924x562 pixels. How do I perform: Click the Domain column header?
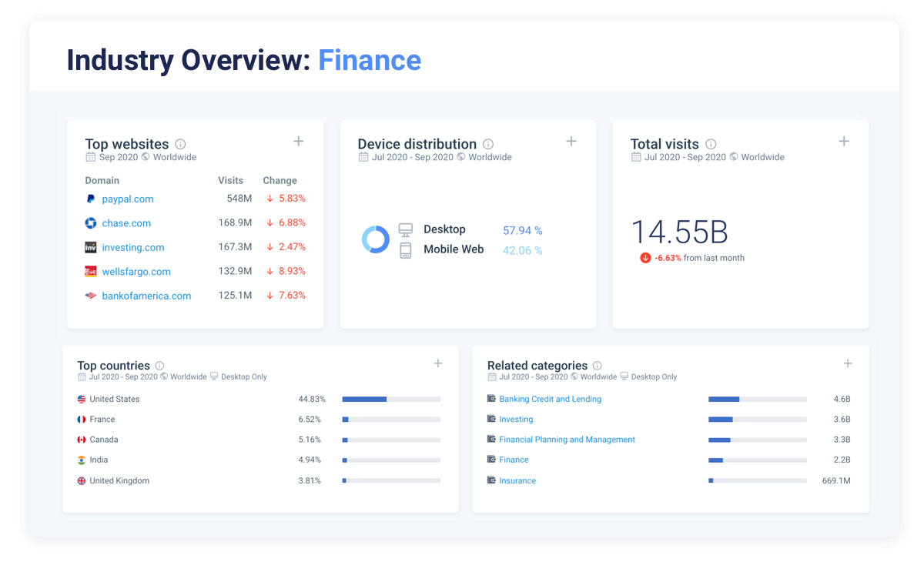pos(101,180)
